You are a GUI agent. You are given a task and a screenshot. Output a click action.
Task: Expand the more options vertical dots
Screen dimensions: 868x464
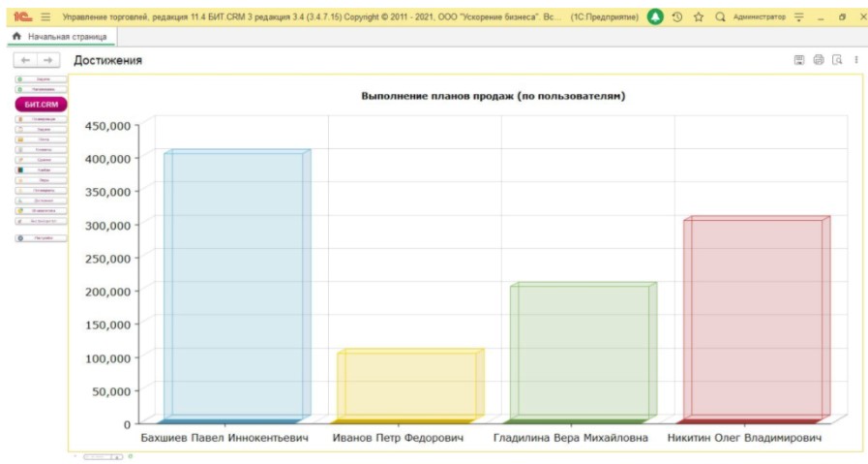(x=856, y=60)
